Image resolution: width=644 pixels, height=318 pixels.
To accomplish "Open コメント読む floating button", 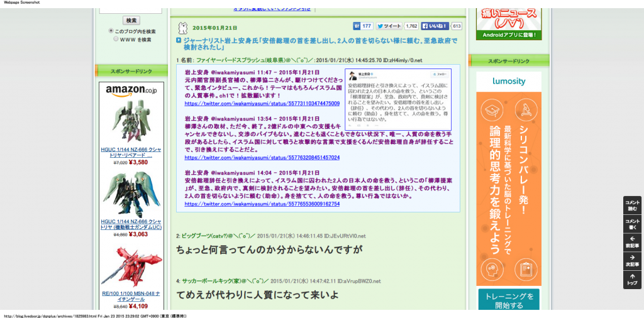I will coord(632,205).
